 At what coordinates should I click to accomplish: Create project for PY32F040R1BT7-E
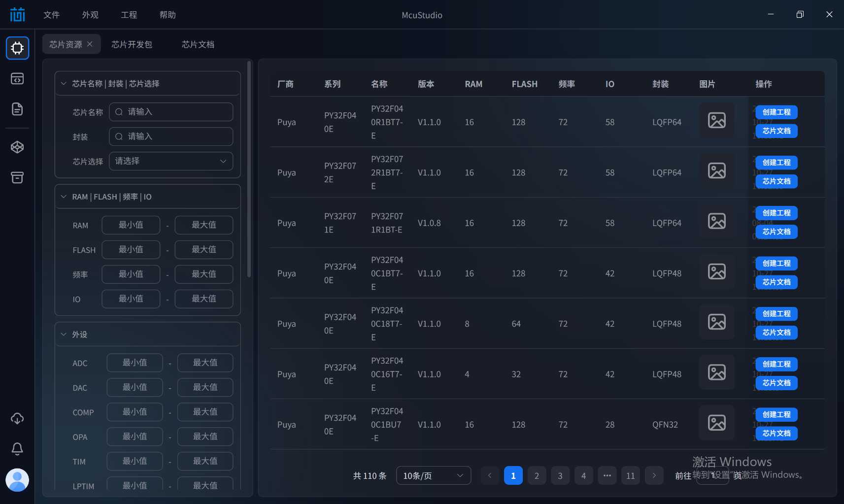pos(776,112)
